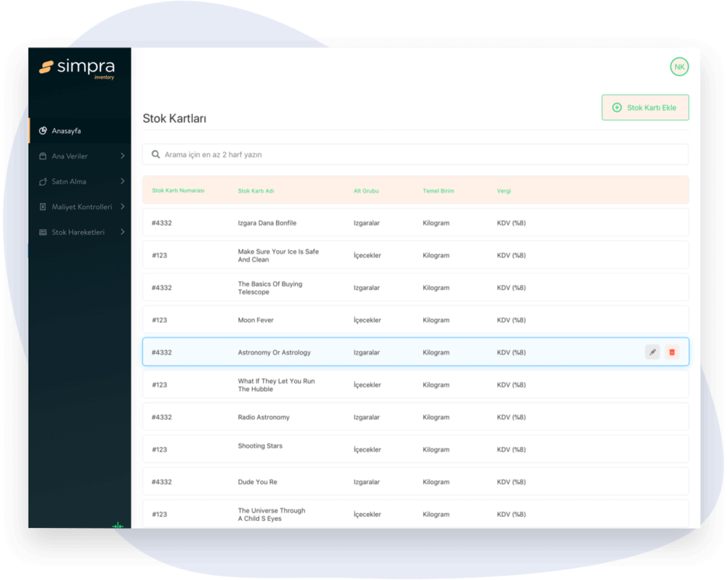Click #4332 in Izgara Dana Bonfile row

(x=161, y=223)
